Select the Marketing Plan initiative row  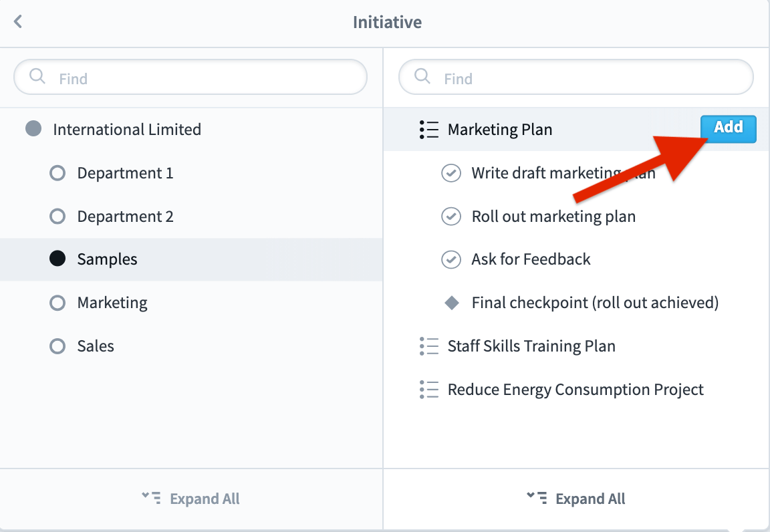576,129
